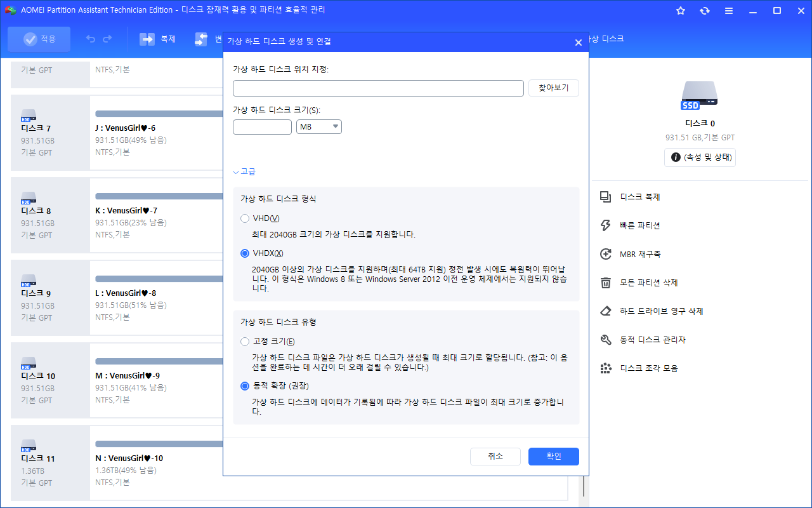Click the 디스크 복제 icon in the right panel
This screenshot has width=812, height=508.
(x=606, y=197)
